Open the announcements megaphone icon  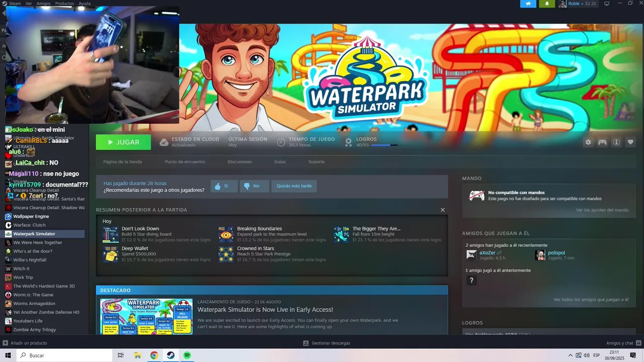point(528,4)
